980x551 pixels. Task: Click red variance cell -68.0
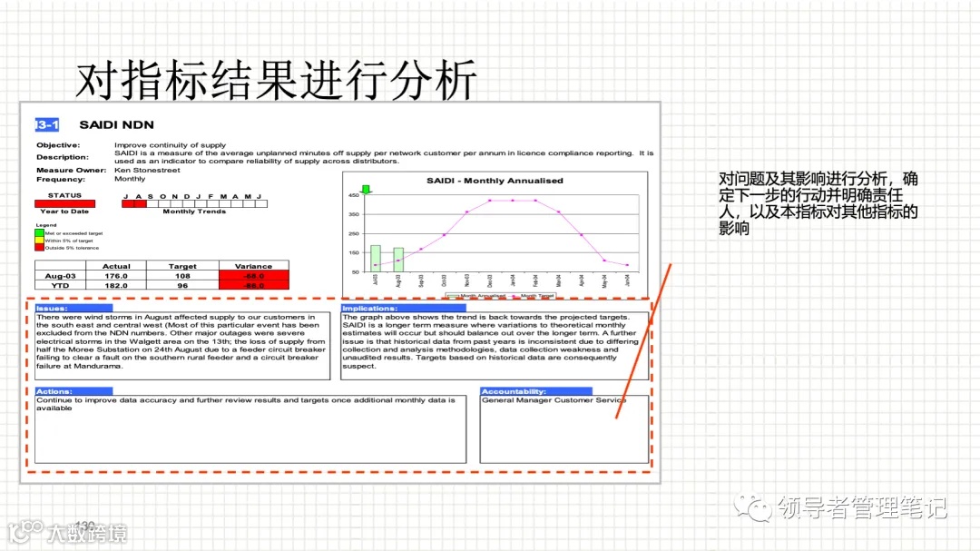pyautogui.click(x=254, y=276)
